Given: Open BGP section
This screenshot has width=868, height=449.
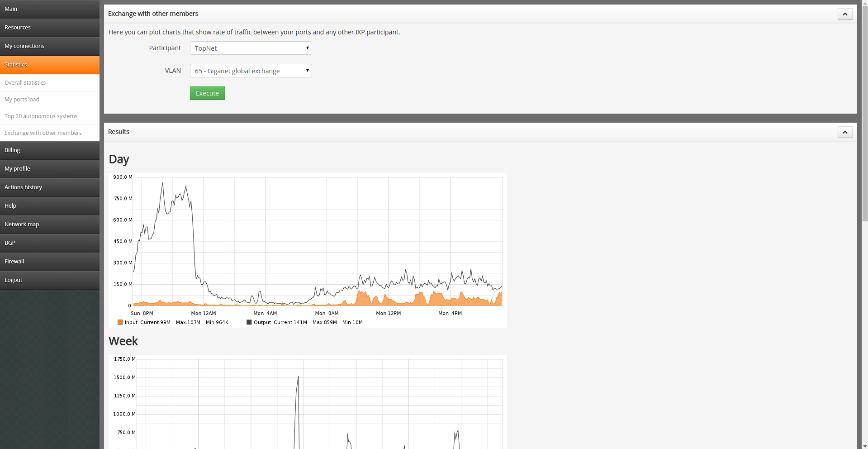Looking at the screenshot, I should click(x=50, y=243).
